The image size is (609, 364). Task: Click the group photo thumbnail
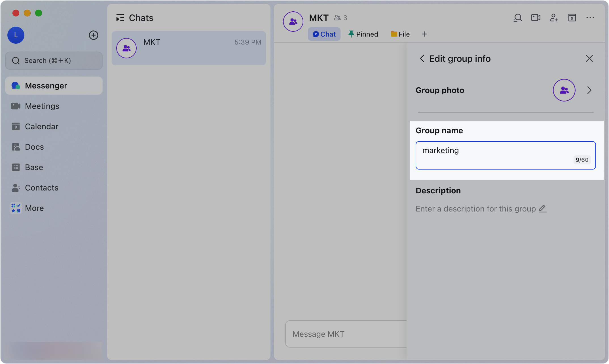click(564, 90)
